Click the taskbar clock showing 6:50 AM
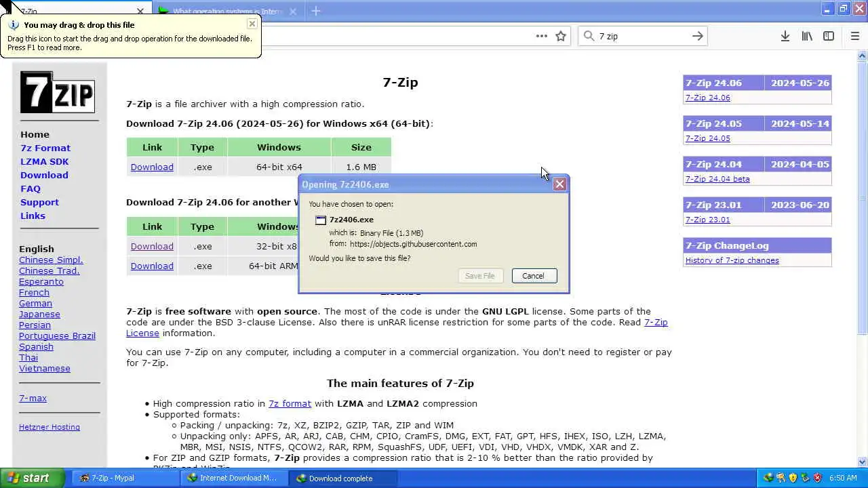 pyautogui.click(x=843, y=478)
